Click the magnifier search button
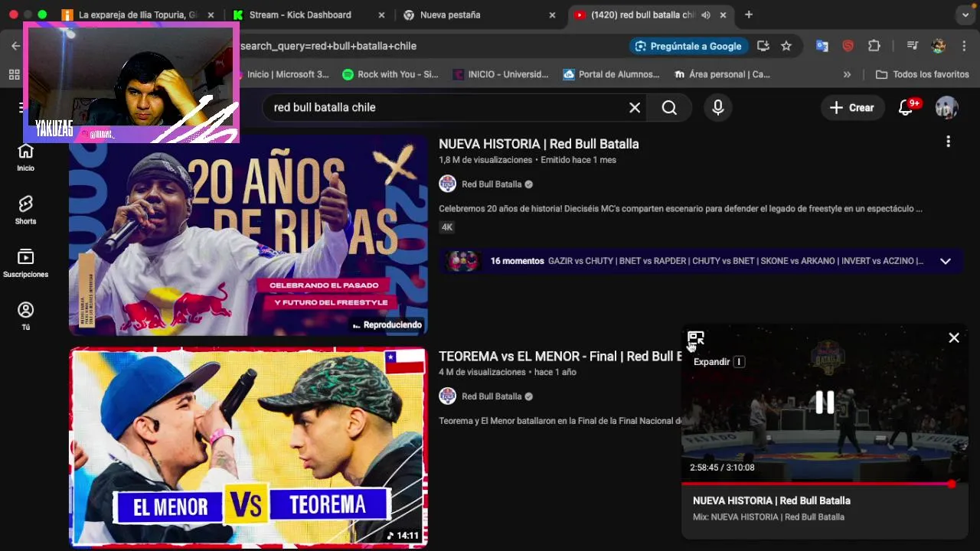This screenshot has height=551, width=980. [x=669, y=108]
